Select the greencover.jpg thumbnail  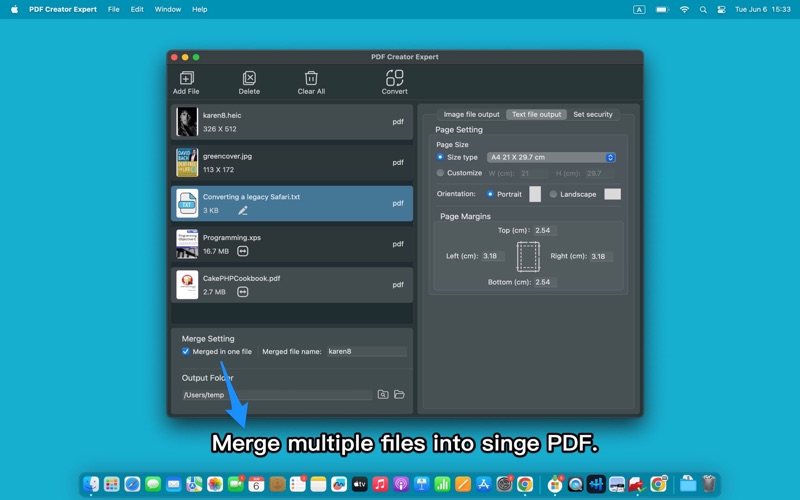[x=187, y=162]
